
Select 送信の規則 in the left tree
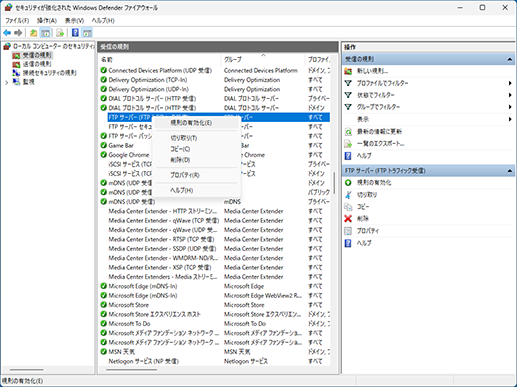point(37,64)
